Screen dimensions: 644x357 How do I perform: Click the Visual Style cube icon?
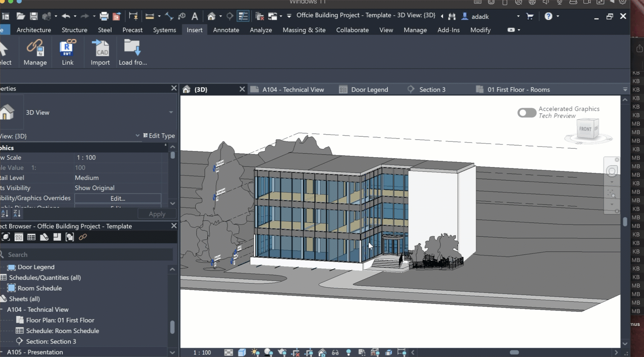pos(242,352)
